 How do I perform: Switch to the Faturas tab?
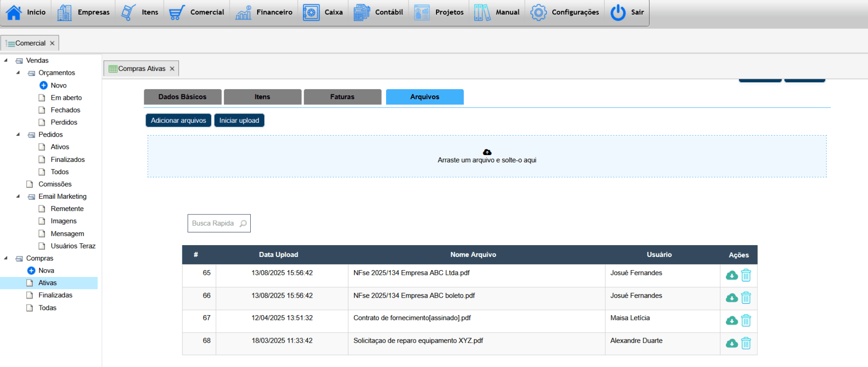342,97
